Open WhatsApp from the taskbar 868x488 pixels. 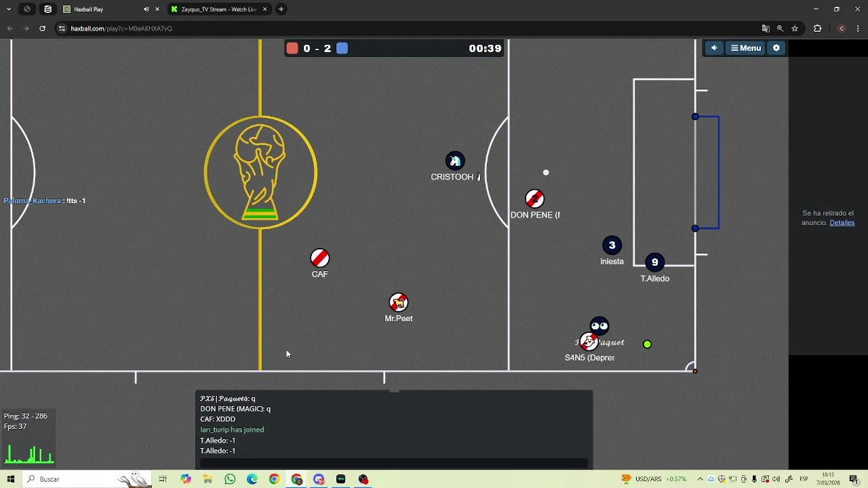click(230, 479)
